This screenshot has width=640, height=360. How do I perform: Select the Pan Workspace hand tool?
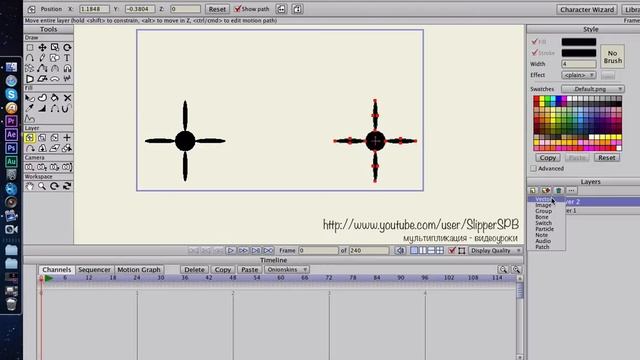coord(30,186)
